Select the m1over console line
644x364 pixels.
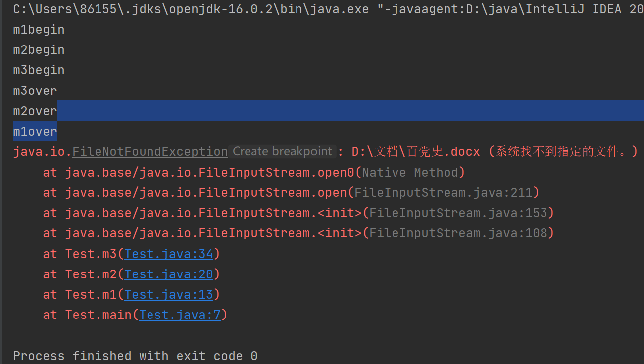[35, 131]
